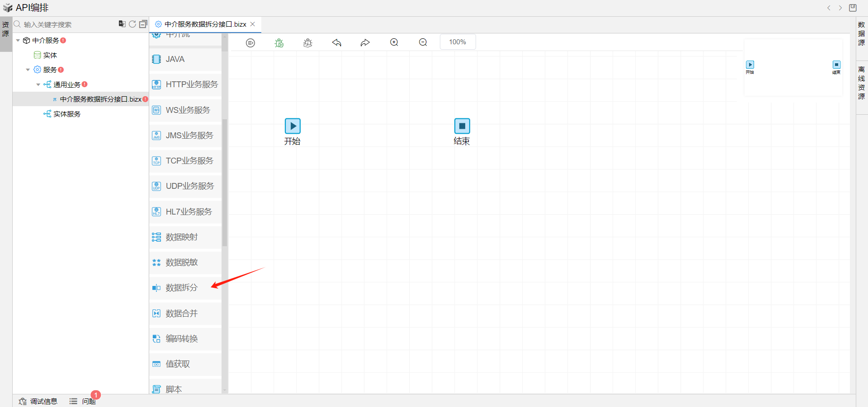Open the 调试信息 panel
Screen dimensions: 868x407
pos(38,401)
